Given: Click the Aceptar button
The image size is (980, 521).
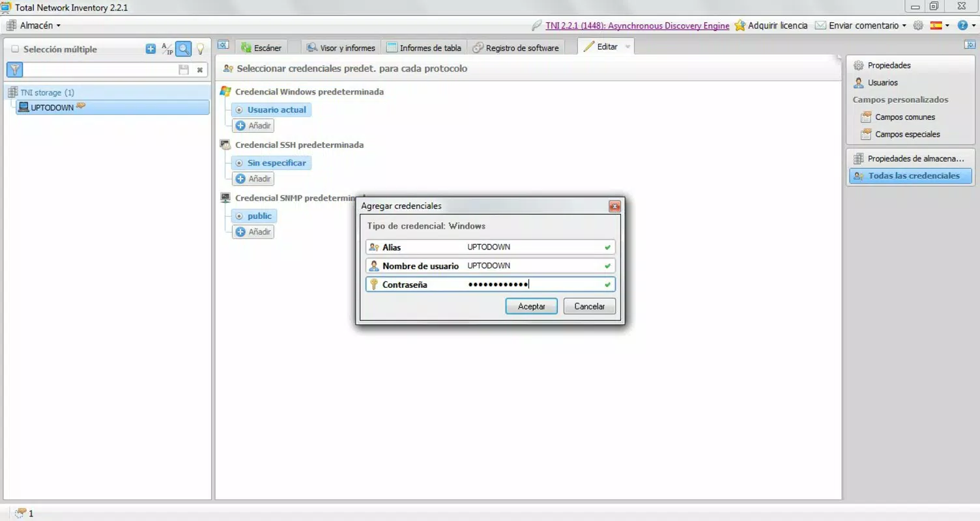Looking at the screenshot, I should pos(532,306).
